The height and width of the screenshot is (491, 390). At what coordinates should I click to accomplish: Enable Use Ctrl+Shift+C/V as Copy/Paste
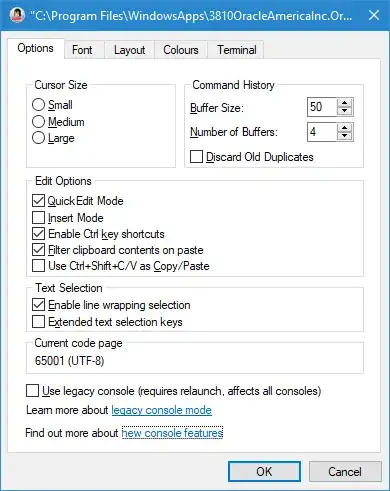pyautogui.click(x=121, y=266)
